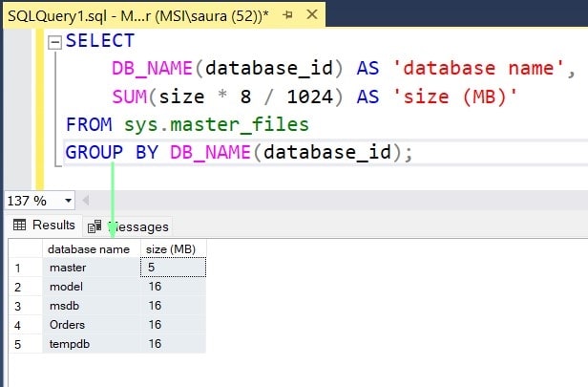Click the 'size (MB)' alias string
This screenshot has height=387, width=588.
click(x=455, y=97)
